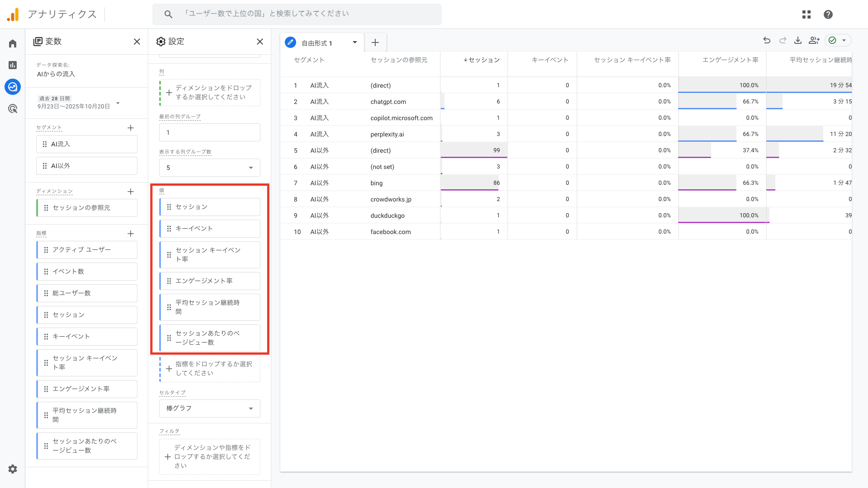Open the help question mark icon
This screenshot has width=868, height=488.
pos(828,14)
